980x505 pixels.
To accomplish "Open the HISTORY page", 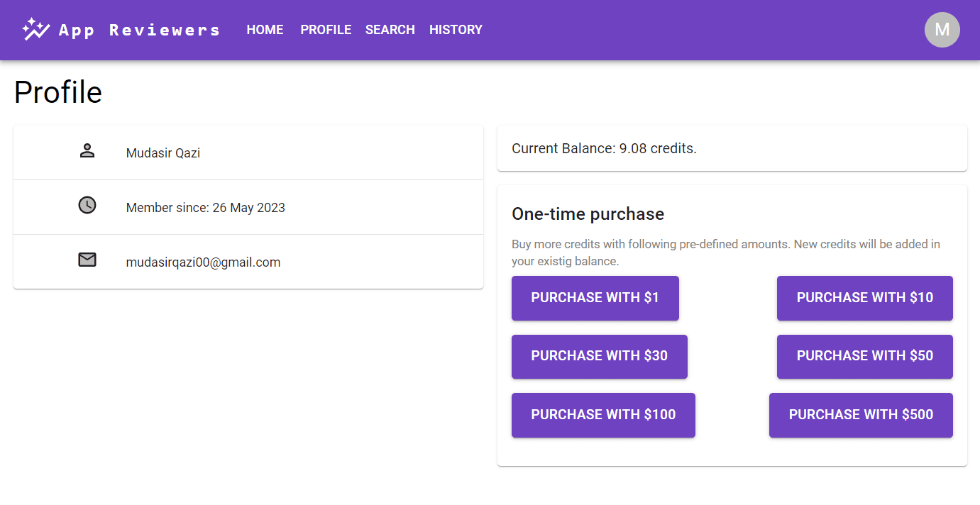I will (456, 30).
